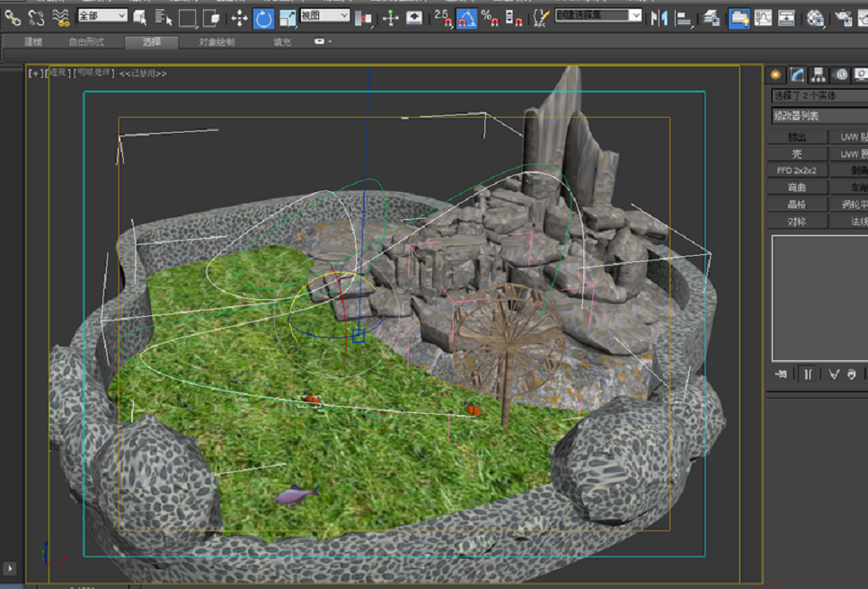Open the 全部 selection filter dropdown
The width and height of the screenshot is (868, 589).
click(x=102, y=16)
